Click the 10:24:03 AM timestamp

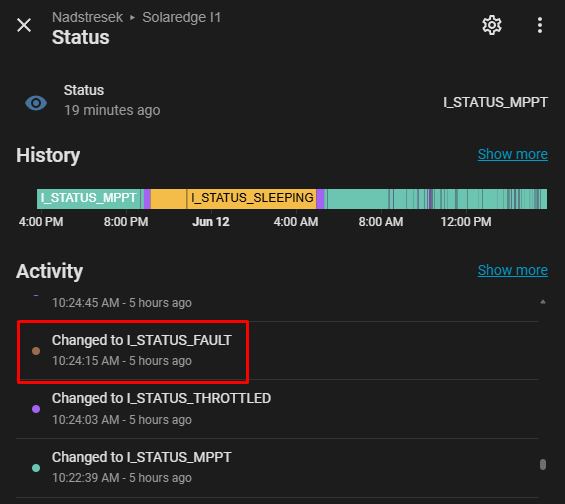tap(122, 420)
